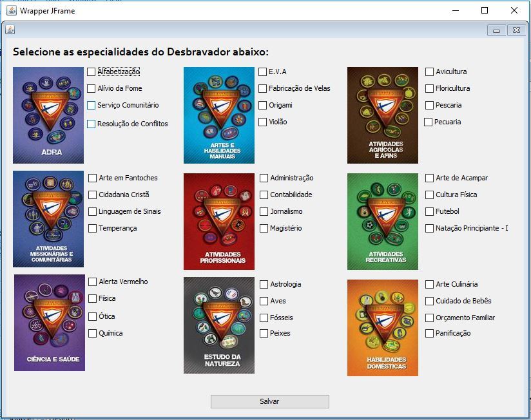Click Atividades Profissionais red poster
Image resolution: width=531 pixels, height=420 pixels.
[x=218, y=222]
